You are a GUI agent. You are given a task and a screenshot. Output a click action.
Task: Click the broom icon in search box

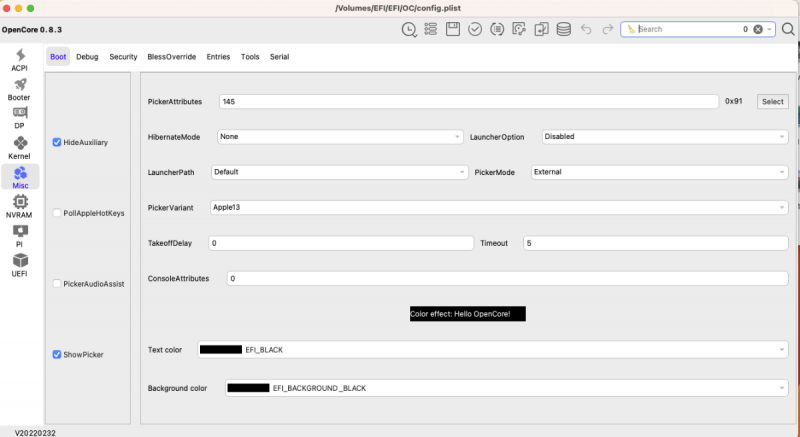click(631, 29)
